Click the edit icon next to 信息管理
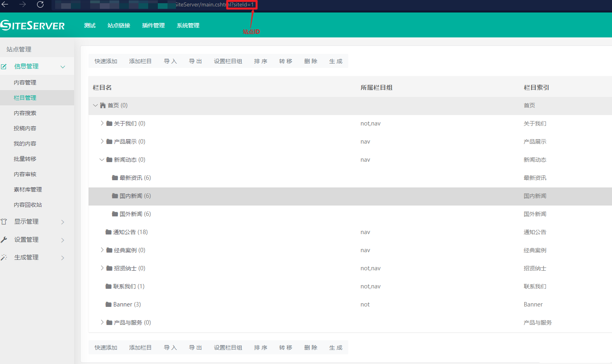612x364 pixels. (4, 67)
